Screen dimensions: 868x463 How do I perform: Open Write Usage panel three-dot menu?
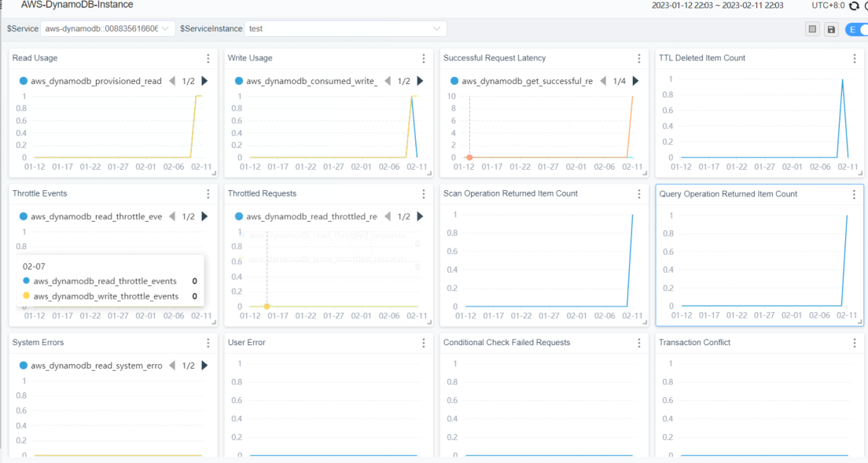[424, 58]
